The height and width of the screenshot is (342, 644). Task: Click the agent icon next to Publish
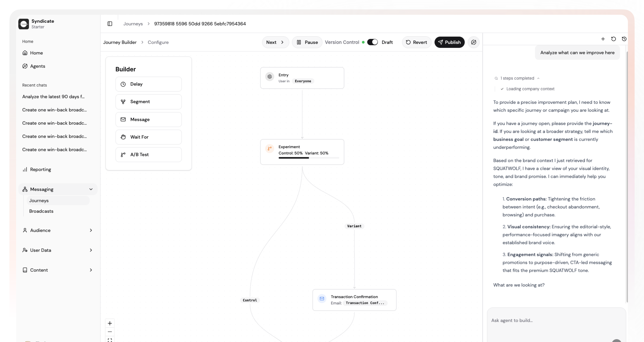[473, 42]
